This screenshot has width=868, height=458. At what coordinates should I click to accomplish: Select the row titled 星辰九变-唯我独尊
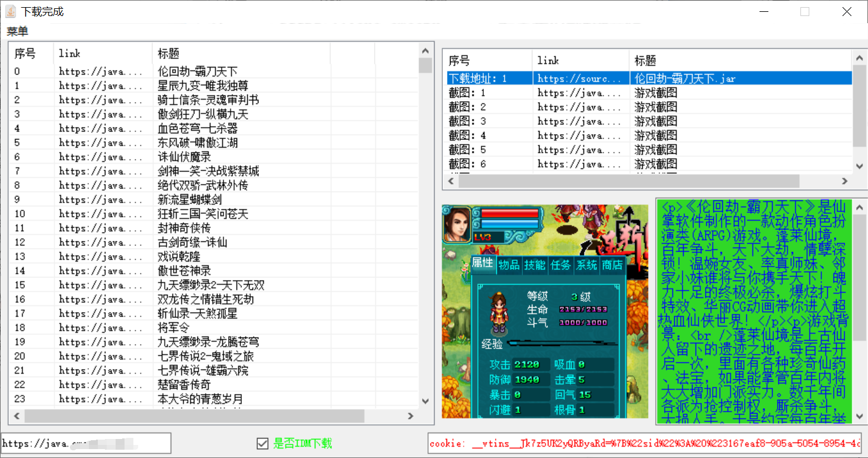(213, 86)
